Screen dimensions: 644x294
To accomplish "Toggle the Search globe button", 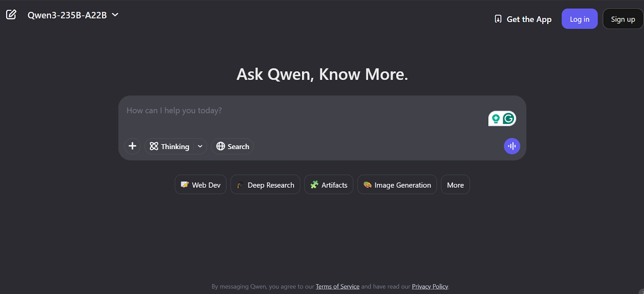I will click(x=232, y=146).
